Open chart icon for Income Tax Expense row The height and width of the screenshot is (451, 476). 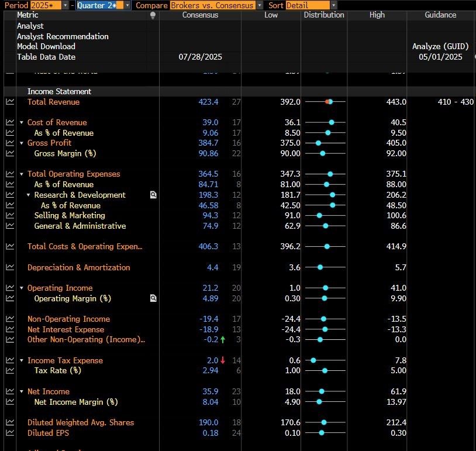click(x=10, y=360)
